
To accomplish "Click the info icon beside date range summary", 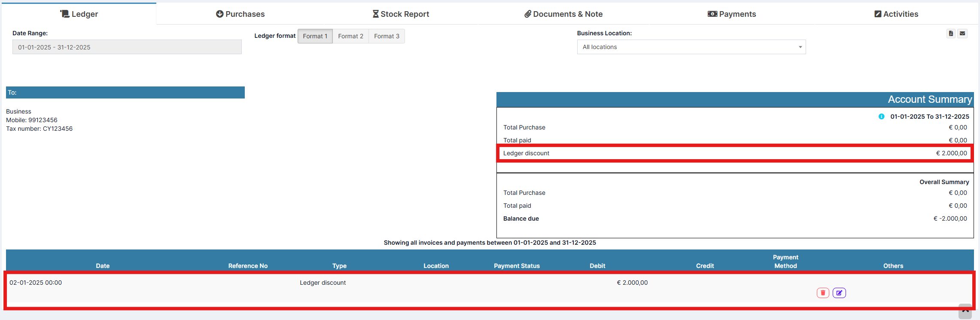I will coord(881,117).
